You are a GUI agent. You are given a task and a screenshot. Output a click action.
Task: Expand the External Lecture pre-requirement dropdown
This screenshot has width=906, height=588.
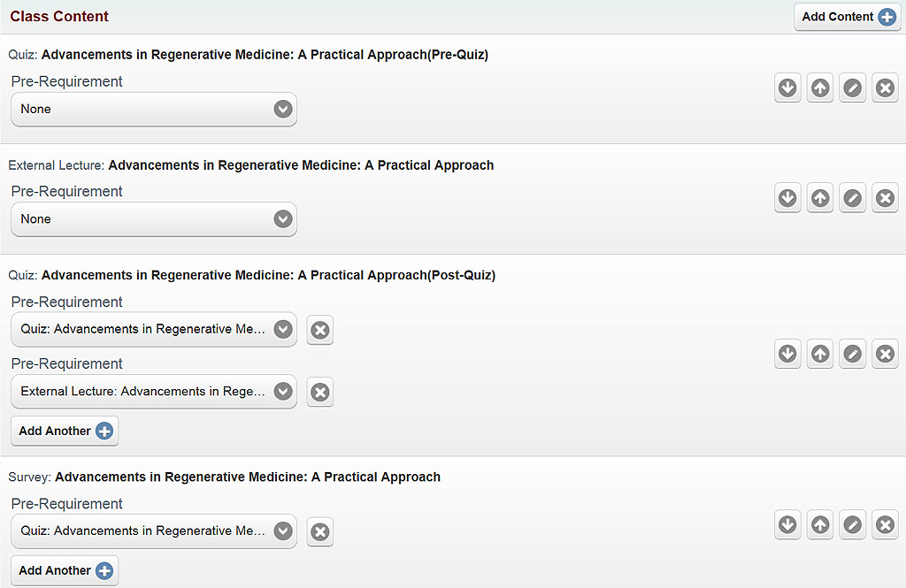(x=154, y=219)
